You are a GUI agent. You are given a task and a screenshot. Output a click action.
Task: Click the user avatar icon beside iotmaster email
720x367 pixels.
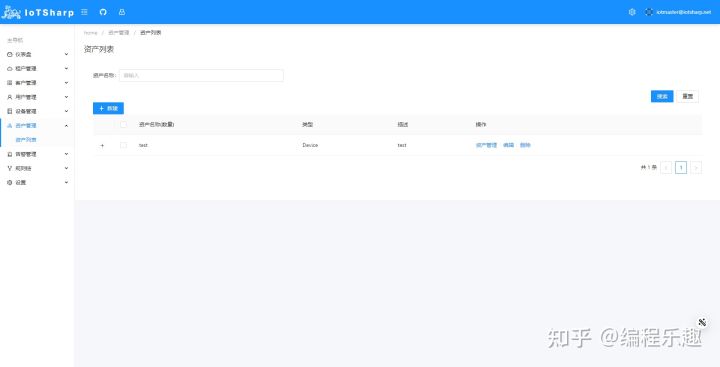pyautogui.click(x=648, y=12)
